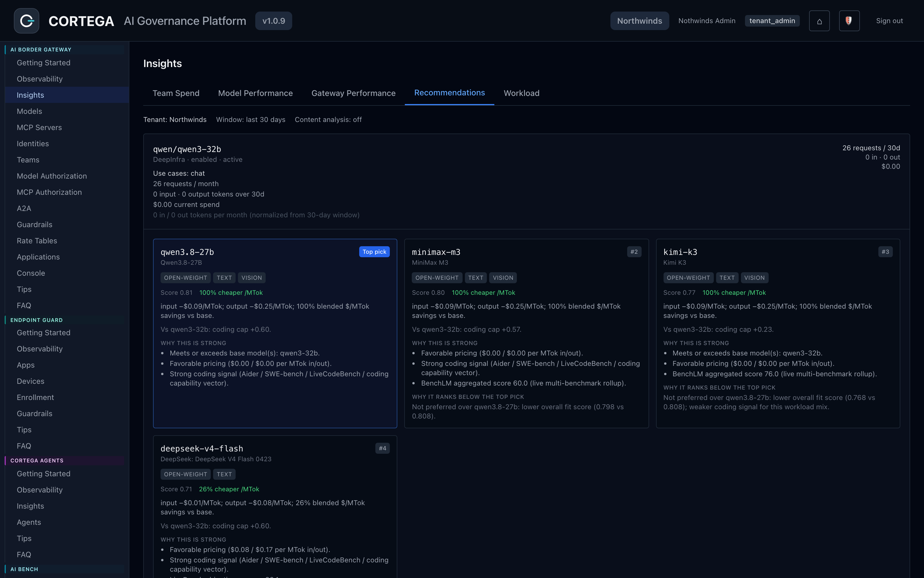Screen dimensions: 924x578
Task: Open FAQ under Endpoint Guard
Action: pos(67,446)
